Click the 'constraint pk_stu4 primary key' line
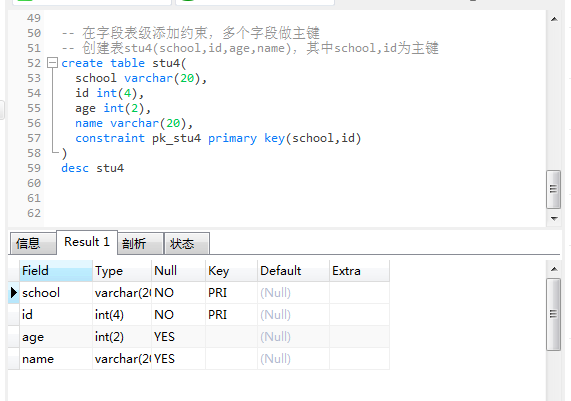The image size is (571, 401). coord(218,138)
